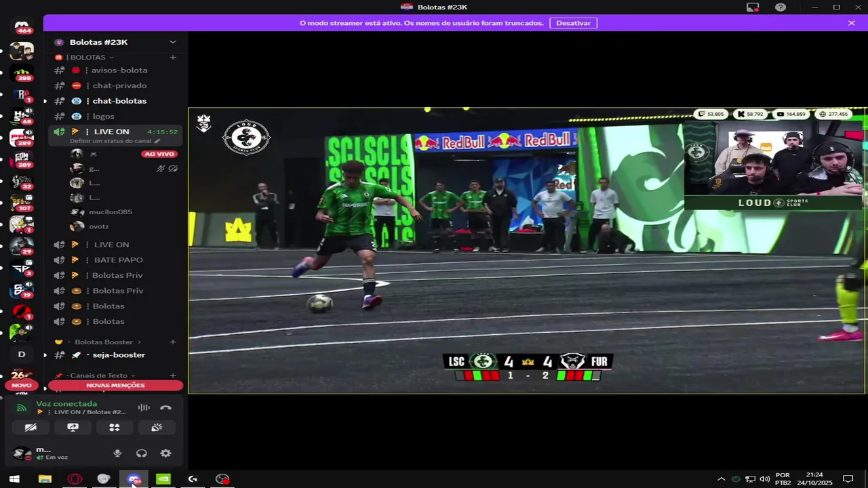Toggle the noise suppression waveform icon
This screenshot has width=868, height=488.
[144, 407]
